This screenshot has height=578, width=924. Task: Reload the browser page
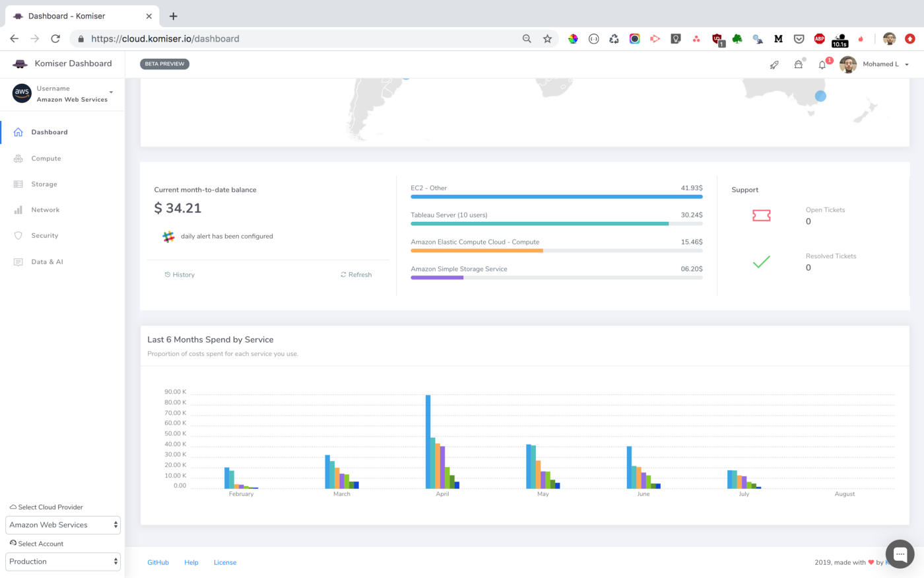55,39
